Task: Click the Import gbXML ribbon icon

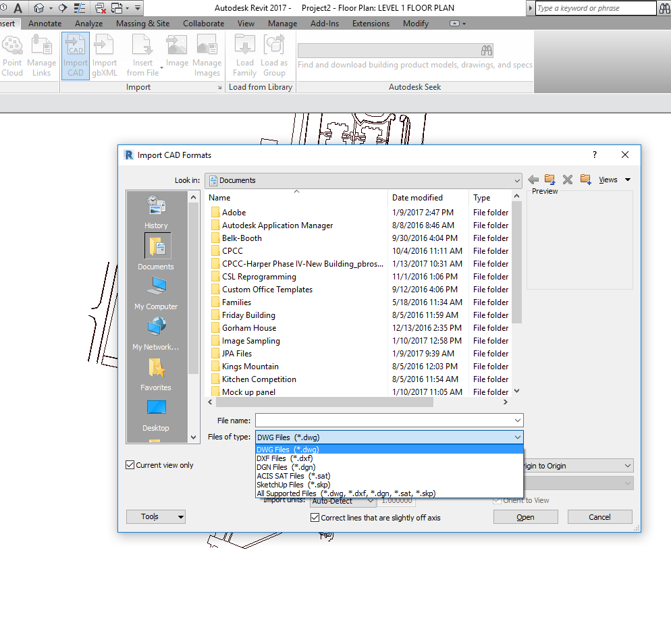Action: 105,56
